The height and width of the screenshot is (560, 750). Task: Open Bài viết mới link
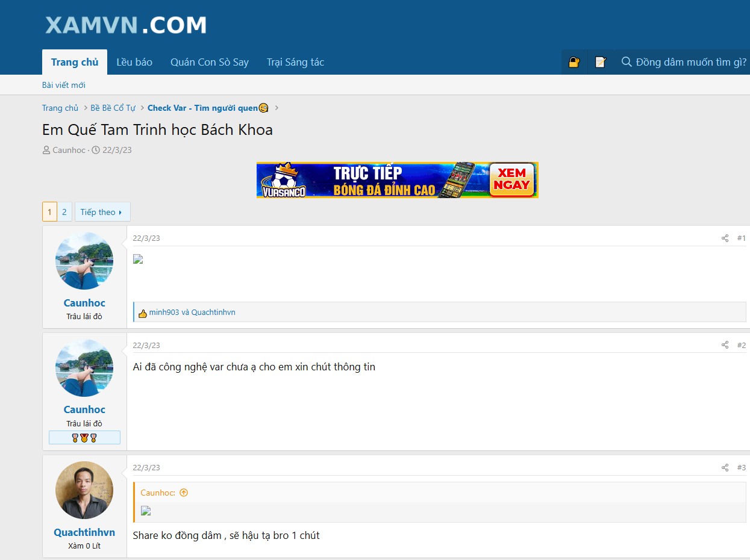(x=64, y=85)
